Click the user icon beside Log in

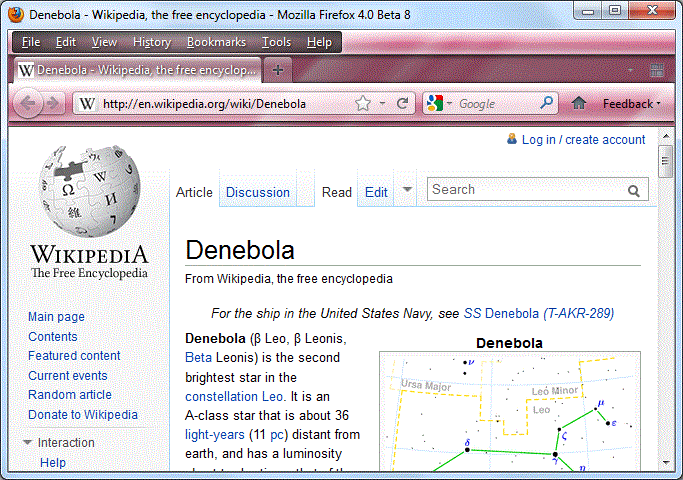(x=512, y=139)
